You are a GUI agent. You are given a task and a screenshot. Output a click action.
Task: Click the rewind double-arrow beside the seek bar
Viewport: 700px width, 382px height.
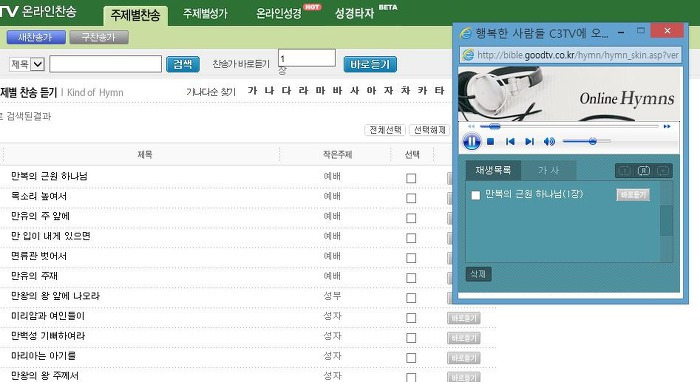pyautogui.click(x=471, y=127)
